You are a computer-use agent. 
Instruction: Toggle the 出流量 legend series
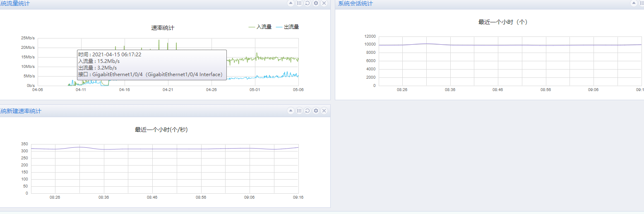click(x=287, y=27)
